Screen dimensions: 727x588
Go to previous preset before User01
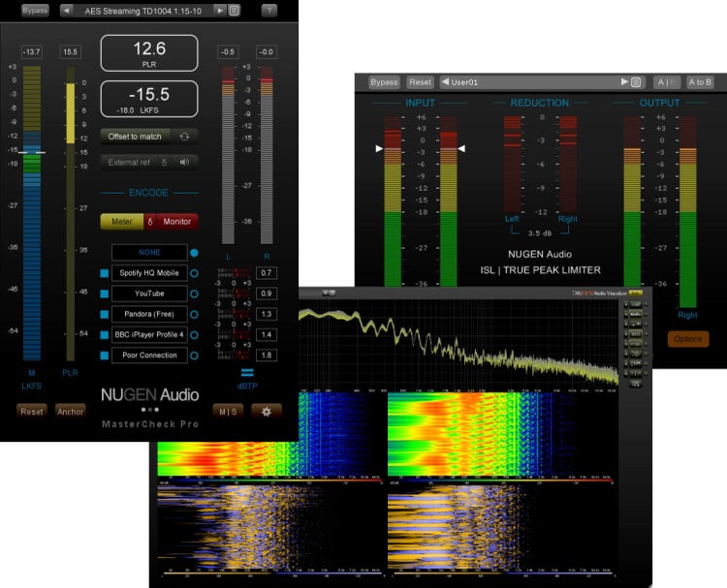tap(445, 82)
